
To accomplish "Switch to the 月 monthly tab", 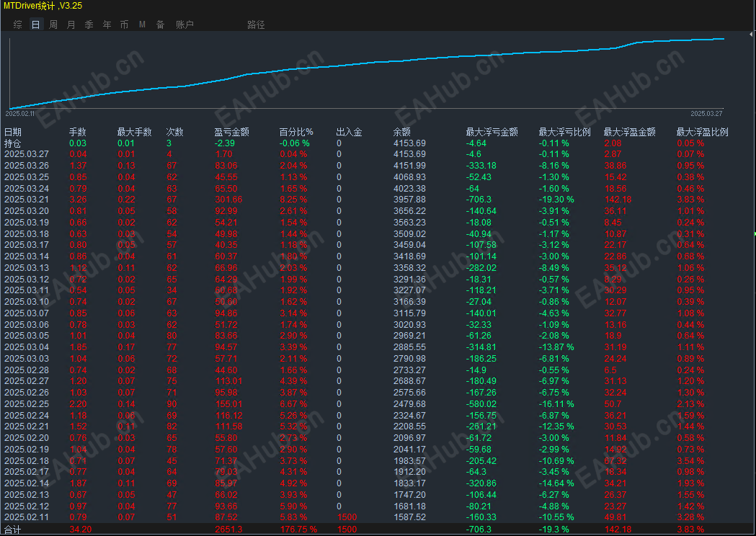I will pyautogui.click(x=71, y=24).
